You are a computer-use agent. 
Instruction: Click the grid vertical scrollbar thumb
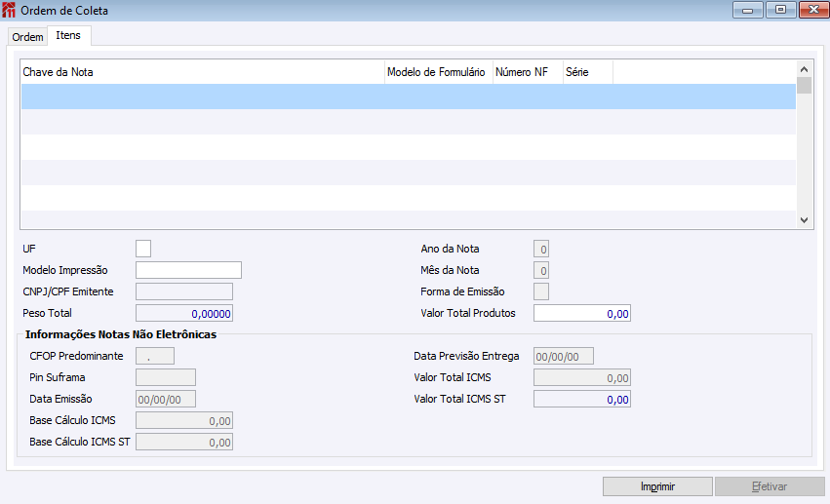(x=804, y=85)
